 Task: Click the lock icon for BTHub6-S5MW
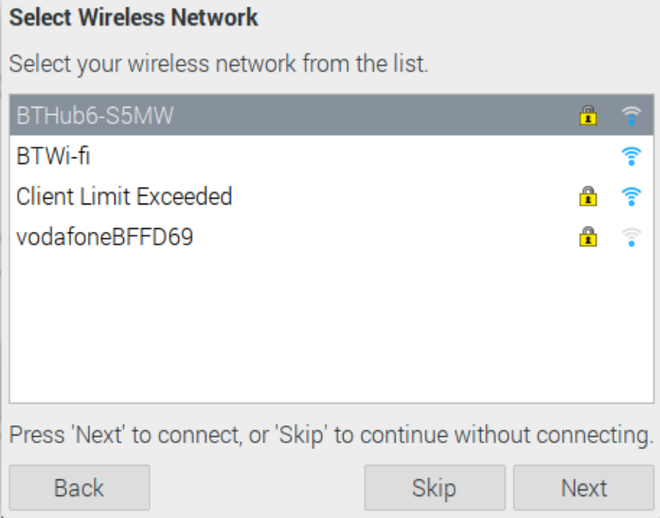pos(588,116)
